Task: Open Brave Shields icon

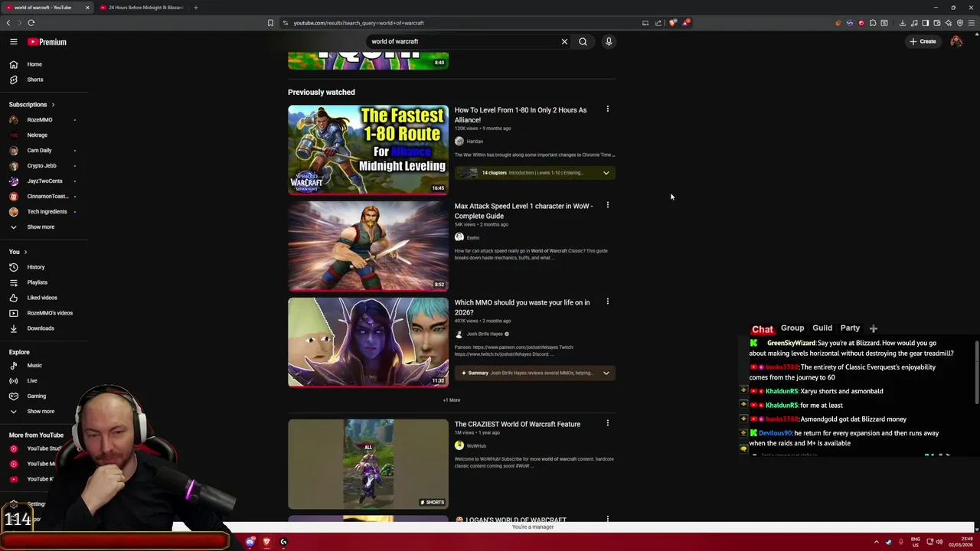Action: [673, 23]
